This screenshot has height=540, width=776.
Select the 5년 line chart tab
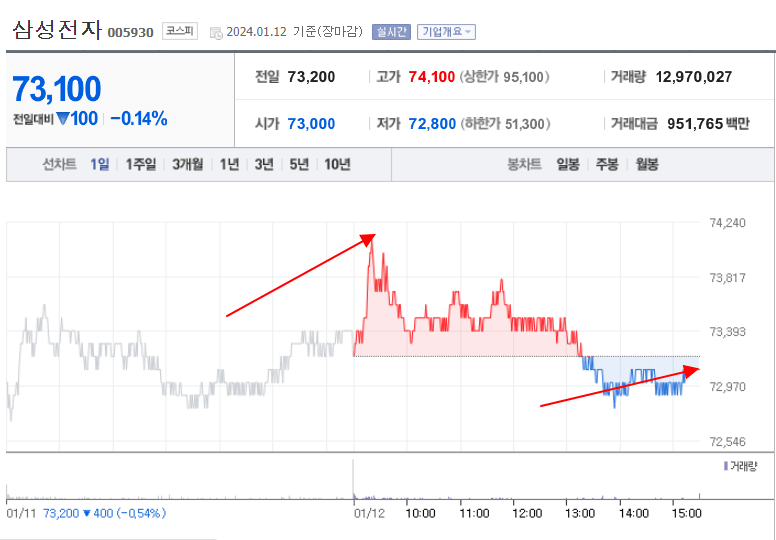click(299, 164)
